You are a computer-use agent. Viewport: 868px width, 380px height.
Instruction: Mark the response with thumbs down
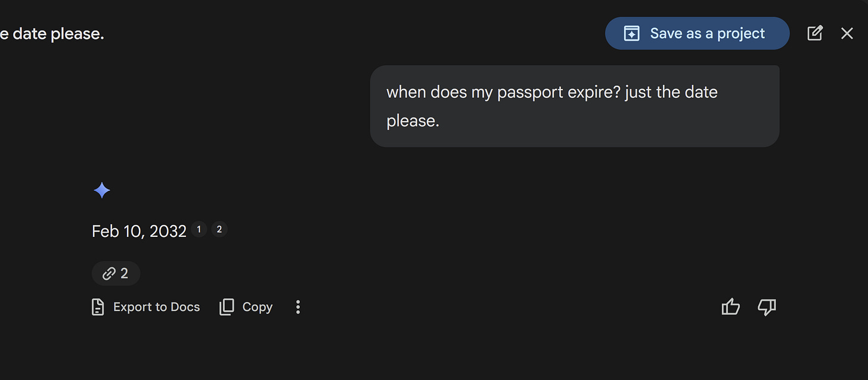767,307
